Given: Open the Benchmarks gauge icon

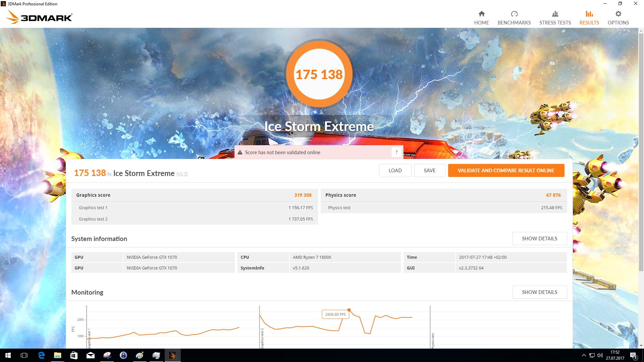Looking at the screenshot, I should (514, 14).
